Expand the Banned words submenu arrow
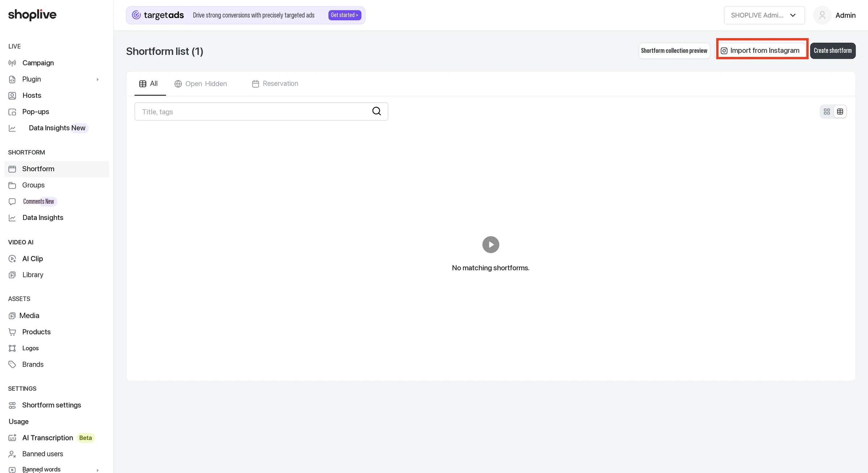 (97, 470)
